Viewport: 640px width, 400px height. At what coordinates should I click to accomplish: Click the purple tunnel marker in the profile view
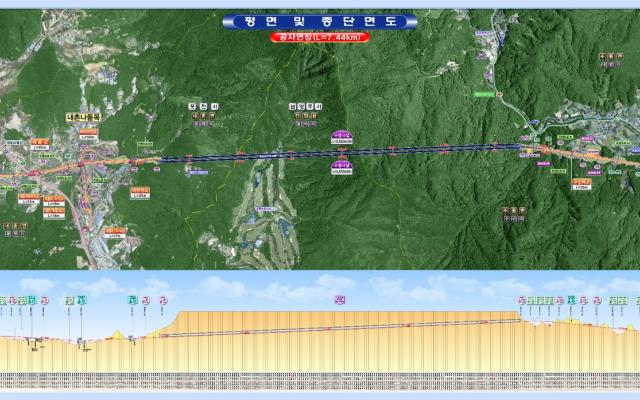[x=340, y=298]
